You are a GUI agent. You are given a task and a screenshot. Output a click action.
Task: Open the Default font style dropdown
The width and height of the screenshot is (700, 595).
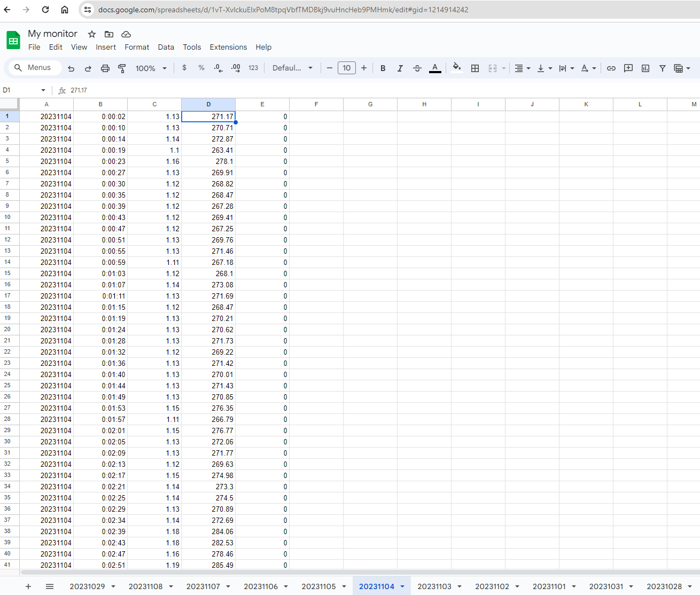click(292, 68)
